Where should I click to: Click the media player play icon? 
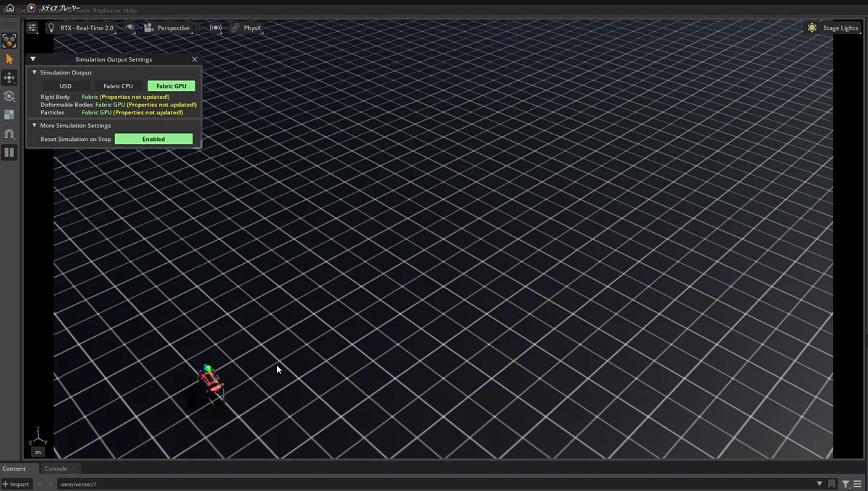point(32,7)
